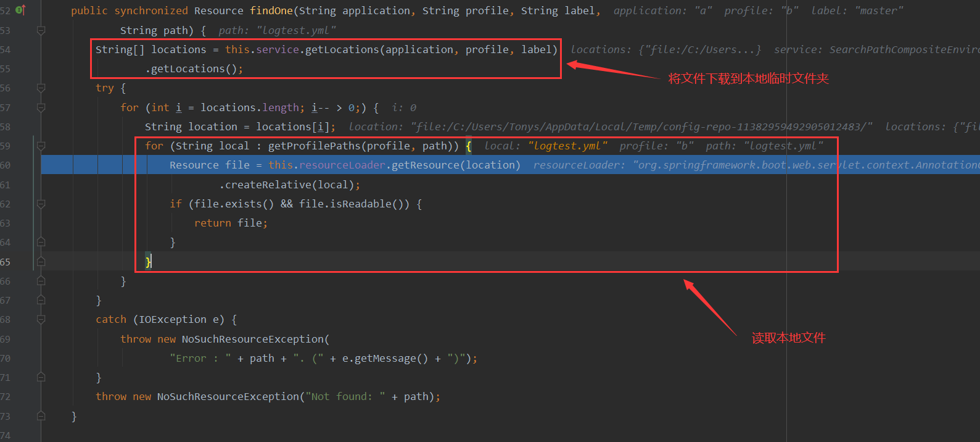This screenshot has height=442, width=980.
Task: Click fold end marker at line 73
Action: coord(41,416)
